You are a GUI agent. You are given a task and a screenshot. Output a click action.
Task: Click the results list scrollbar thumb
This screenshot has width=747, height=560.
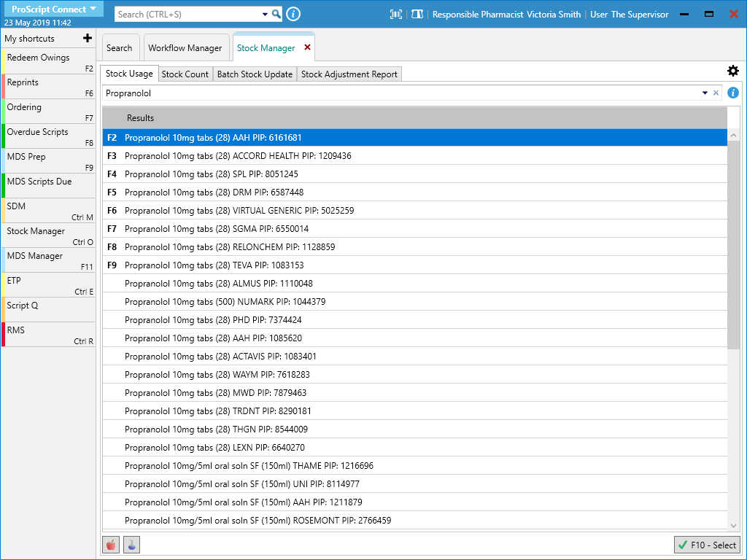pyautogui.click(x=734, y=245)
